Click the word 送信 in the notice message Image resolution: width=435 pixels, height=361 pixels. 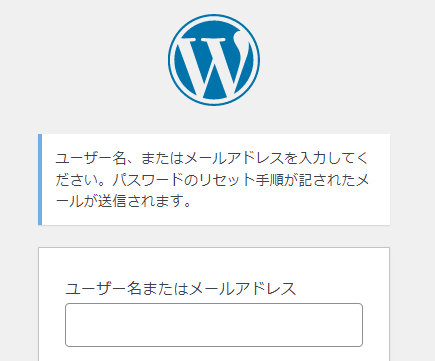(112, 201)
